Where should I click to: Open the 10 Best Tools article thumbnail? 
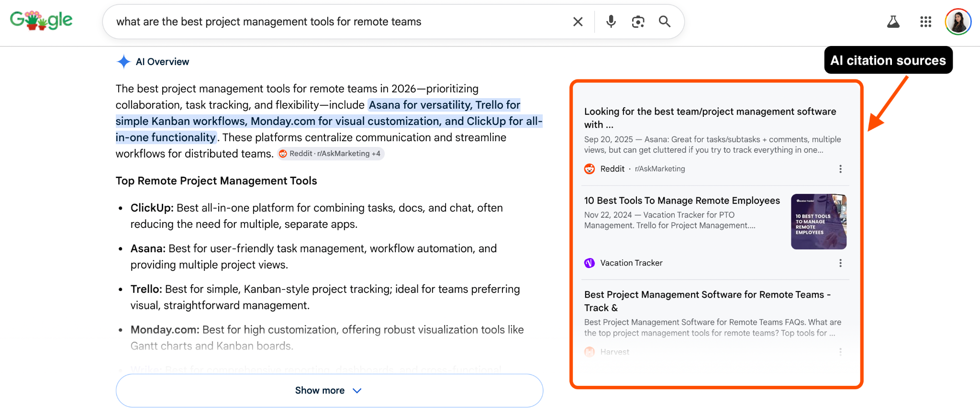coord(819,222)
